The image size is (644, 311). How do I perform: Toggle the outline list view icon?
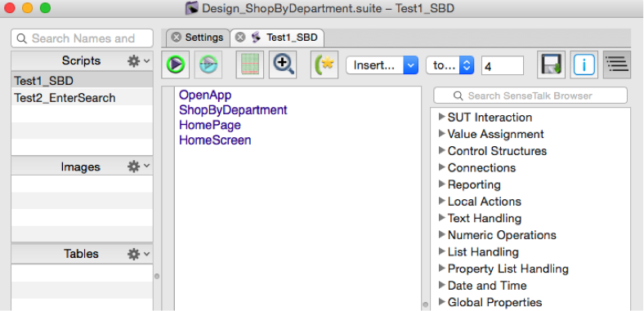pos(617,64)
